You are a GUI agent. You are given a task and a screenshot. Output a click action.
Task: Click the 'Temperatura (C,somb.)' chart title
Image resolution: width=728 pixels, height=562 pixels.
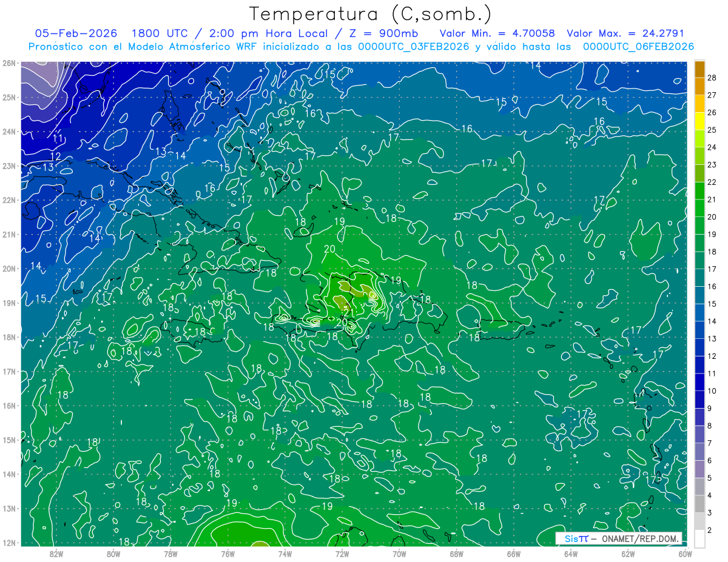(370, 14)
